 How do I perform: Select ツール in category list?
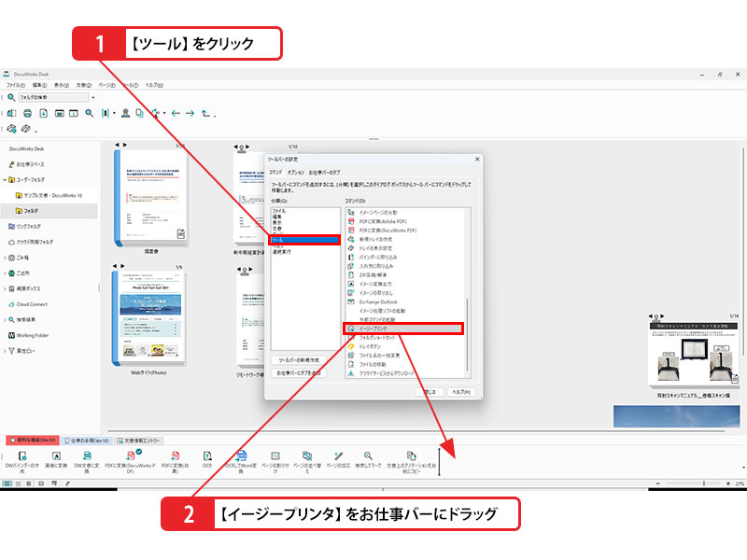(x=305, y=240)
